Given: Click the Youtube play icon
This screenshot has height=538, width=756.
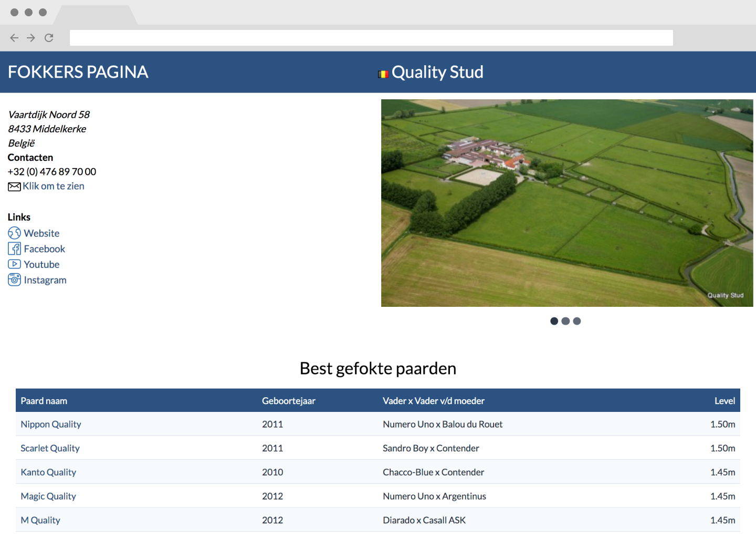Looking at the screenshot, I should (14, 264).
